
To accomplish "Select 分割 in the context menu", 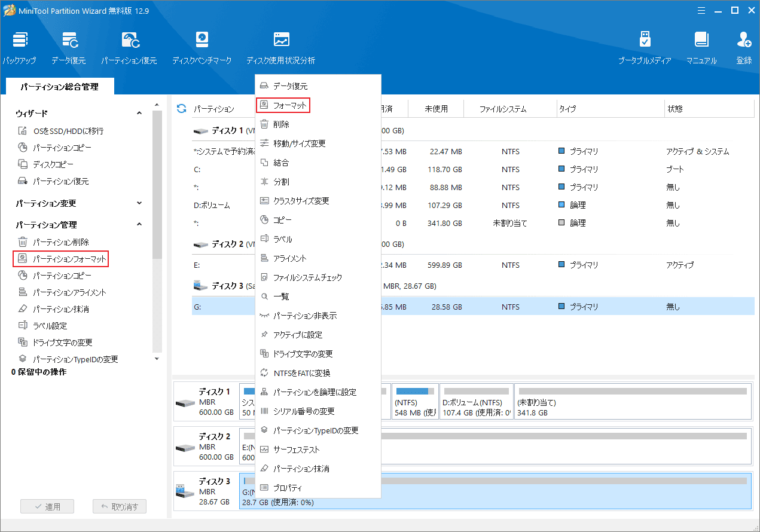I will (x=318, y=182).
